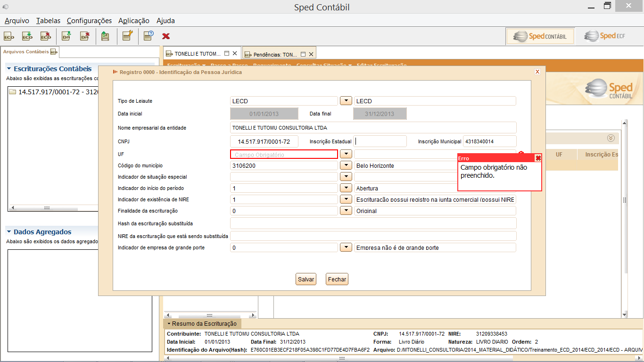Click ECD icon beside Arquivos Contábeis tab
The width and height of the screenshot is (644, 362).
[x=54, y=52]
